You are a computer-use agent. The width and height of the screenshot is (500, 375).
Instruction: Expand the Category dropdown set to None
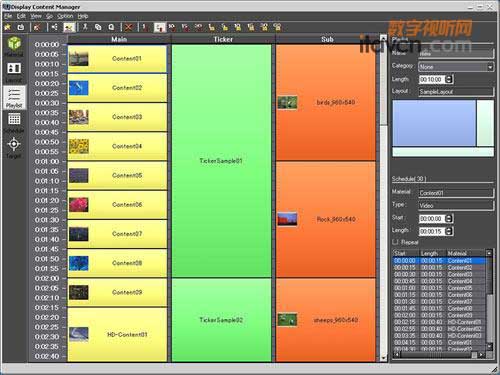click(456, 67)
